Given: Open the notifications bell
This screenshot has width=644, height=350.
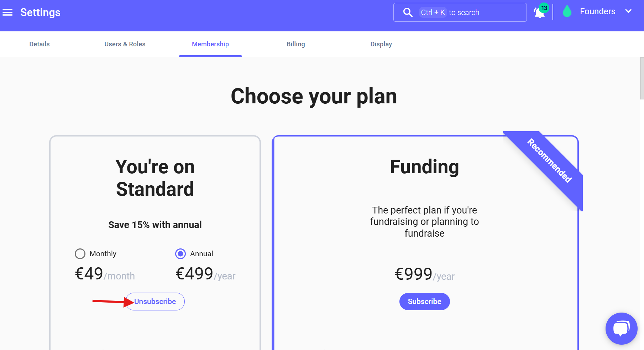Looking at the screenshot, I should tap(539, 14).
